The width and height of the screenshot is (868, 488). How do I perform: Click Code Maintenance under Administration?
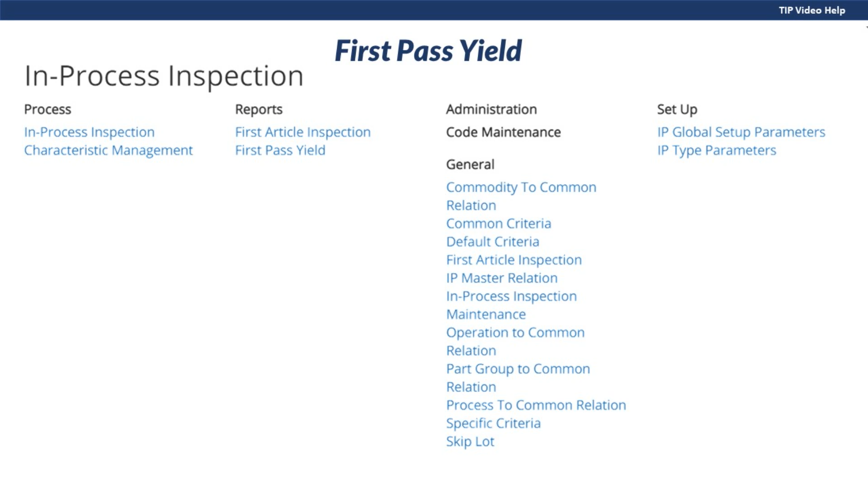(x=503, y=132)
